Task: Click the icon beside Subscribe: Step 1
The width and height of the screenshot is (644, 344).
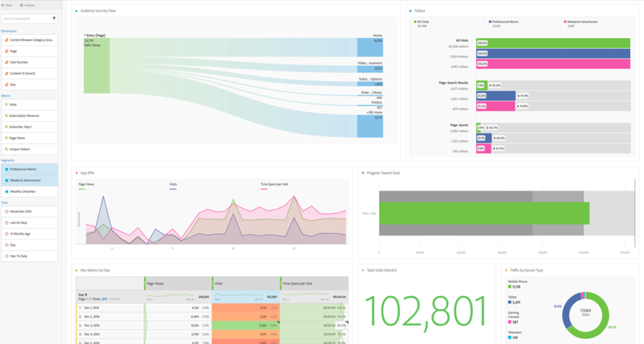Action: tap(6, 127)
